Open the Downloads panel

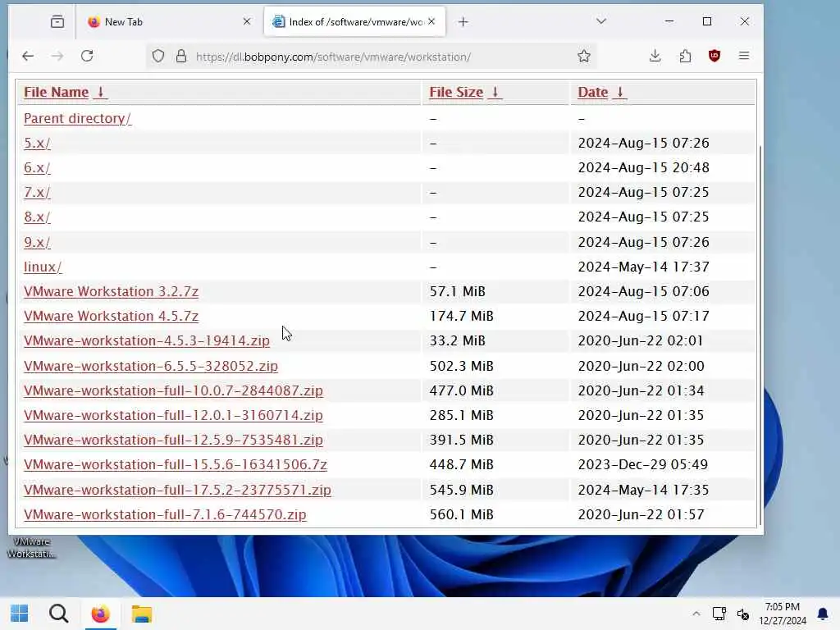(x=655, y=56)
